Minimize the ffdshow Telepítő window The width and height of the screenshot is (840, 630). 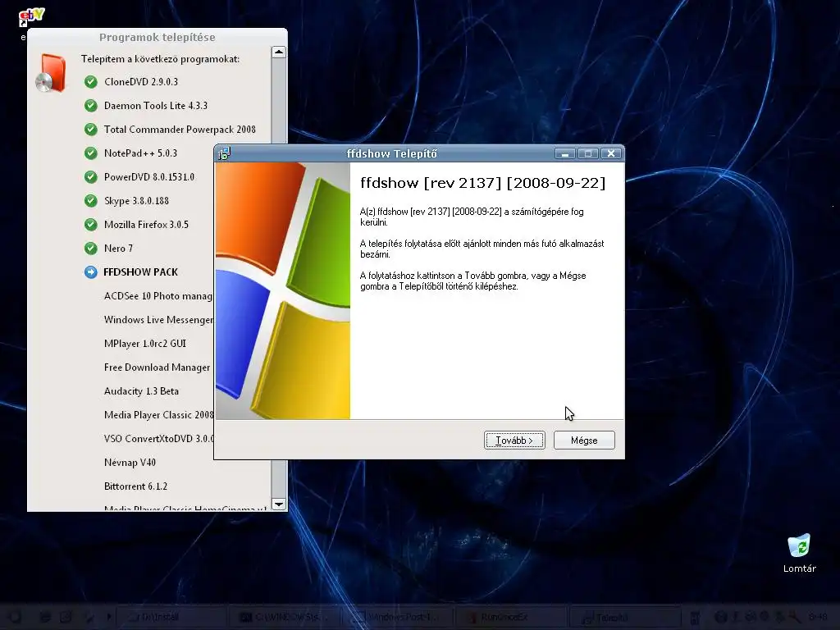tap(564, 153)
